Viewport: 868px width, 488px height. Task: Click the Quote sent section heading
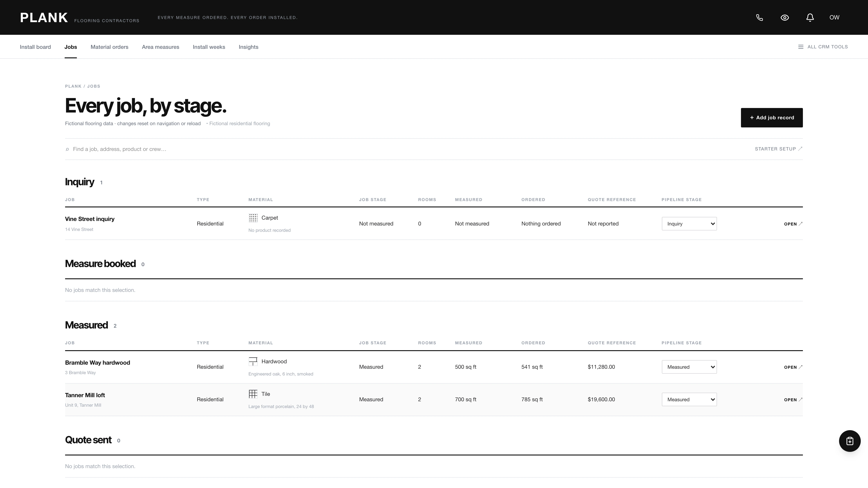click(88, 440)
